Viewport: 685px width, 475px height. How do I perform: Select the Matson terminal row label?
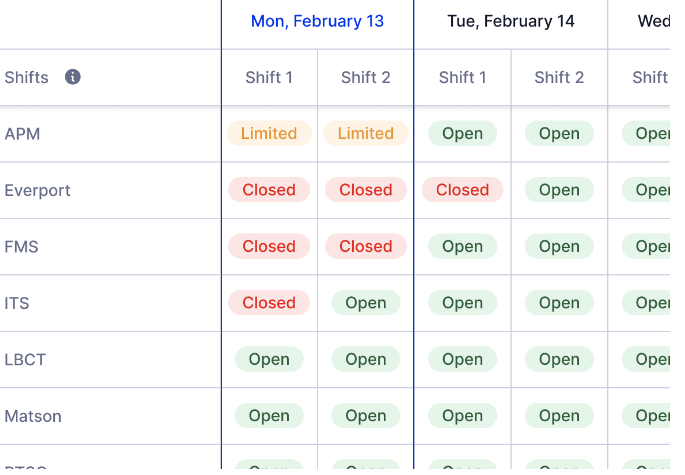tap(33, 416)
